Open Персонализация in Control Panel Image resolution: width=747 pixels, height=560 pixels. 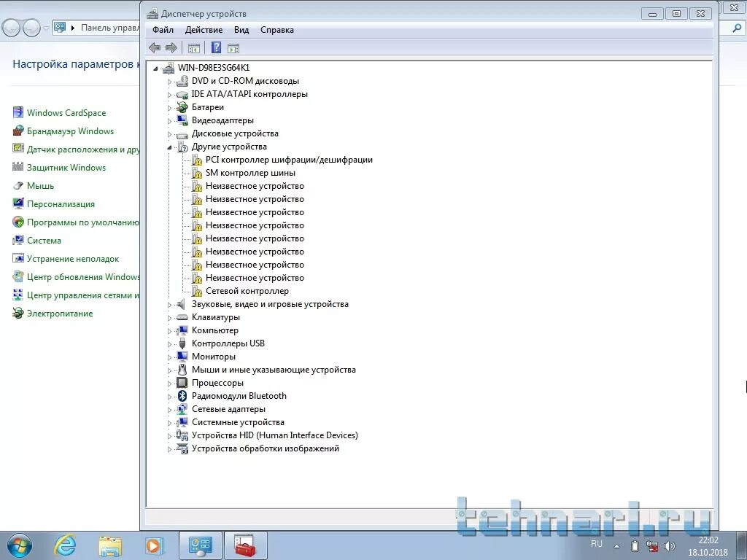[x=61, y=204]
